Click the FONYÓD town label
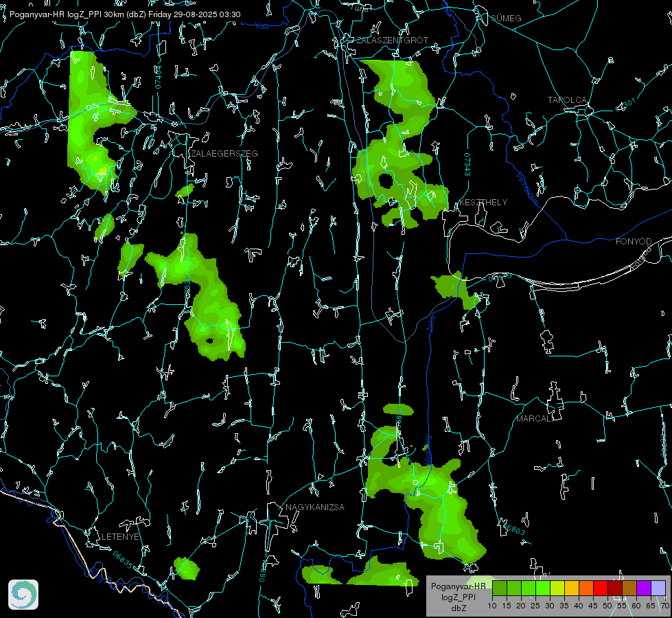 [x=634, y=242]
